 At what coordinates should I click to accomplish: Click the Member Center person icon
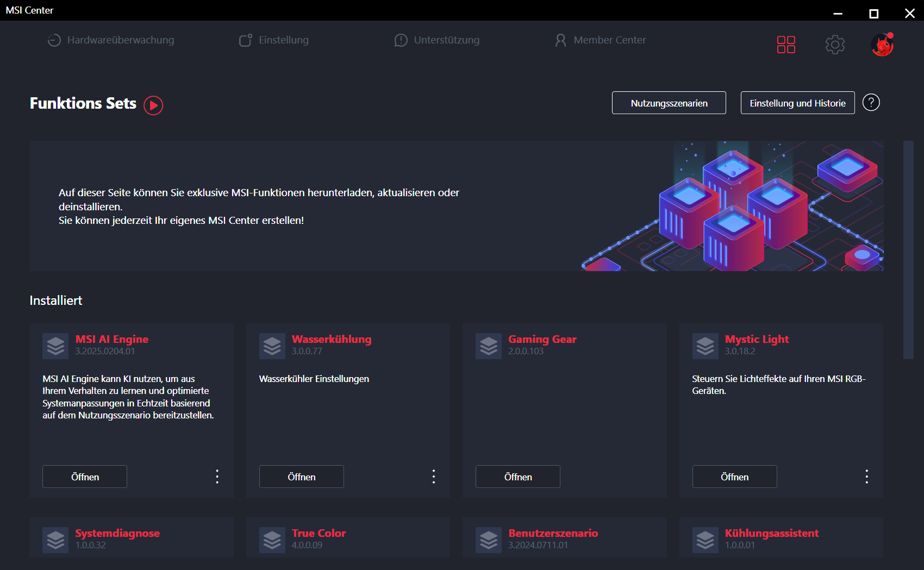point(560,40)
